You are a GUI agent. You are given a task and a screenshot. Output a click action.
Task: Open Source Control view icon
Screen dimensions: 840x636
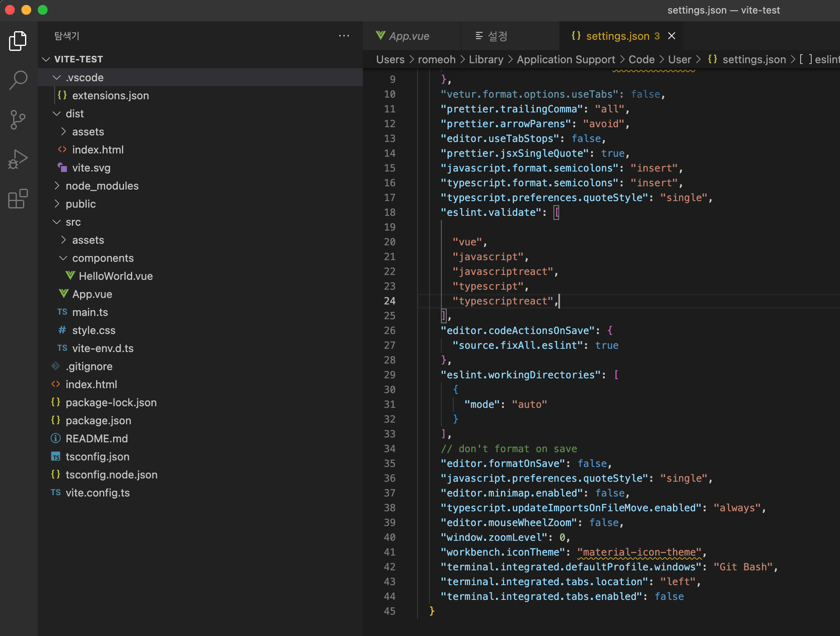click(x=18, y=119)
